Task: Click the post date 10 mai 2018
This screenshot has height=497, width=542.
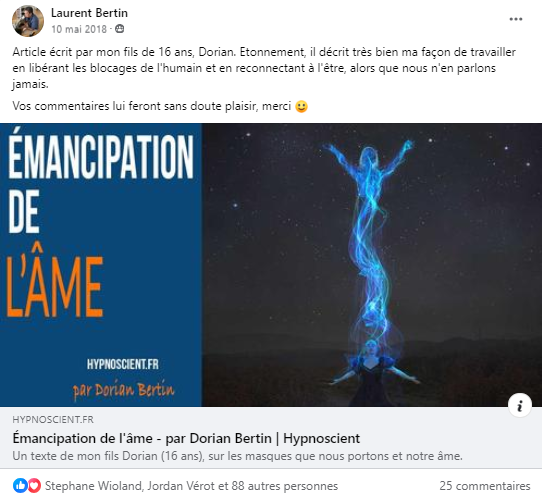Action: point(79,29)
